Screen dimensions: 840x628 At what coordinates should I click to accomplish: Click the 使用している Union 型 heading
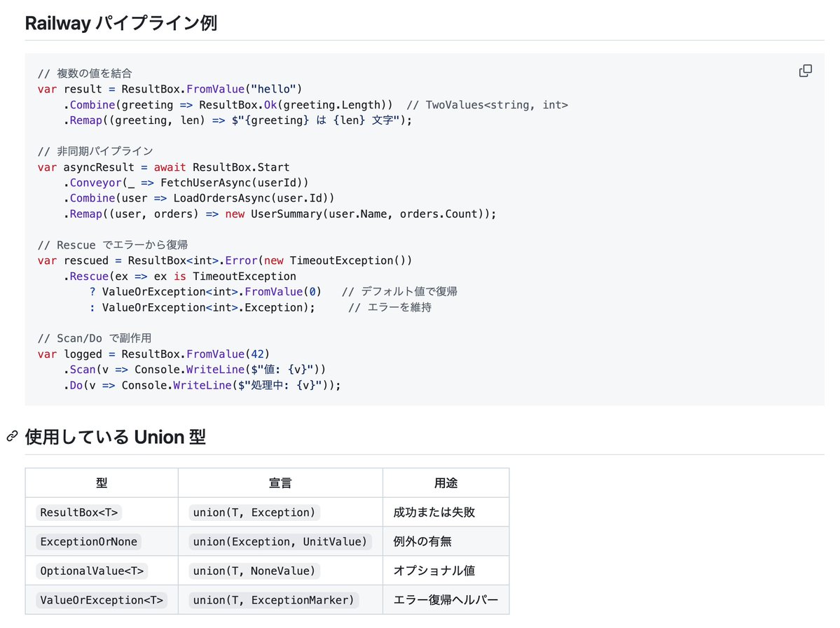(115, 437)
